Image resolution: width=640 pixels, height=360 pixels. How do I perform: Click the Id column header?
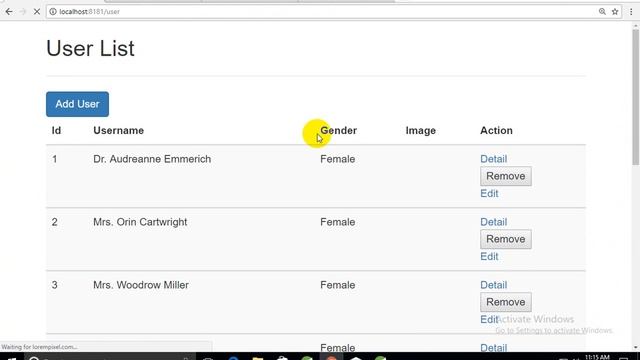coord(56,131)
